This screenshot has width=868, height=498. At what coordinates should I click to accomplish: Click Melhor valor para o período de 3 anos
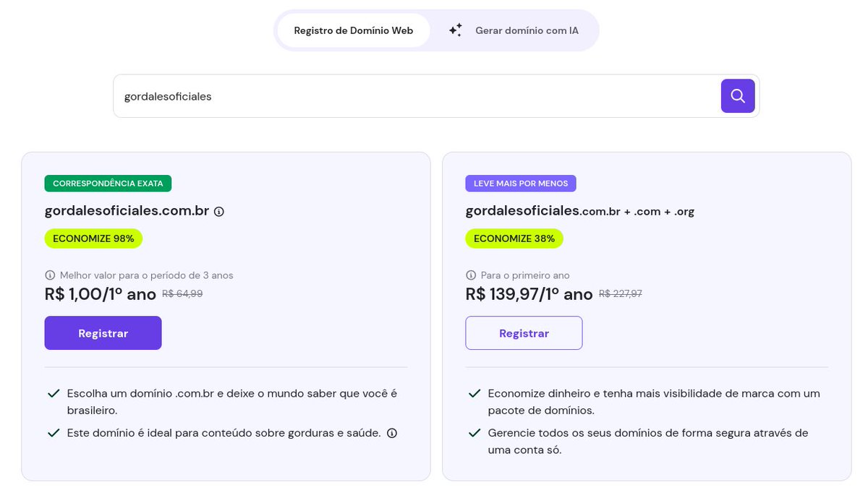[x=147, y=275]
